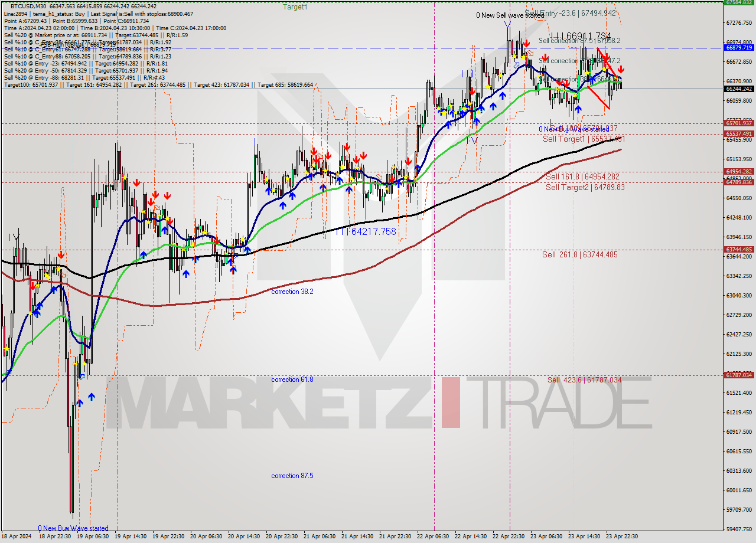Click the 'I I | 64217.758' blue label

(x=366, y=232)
